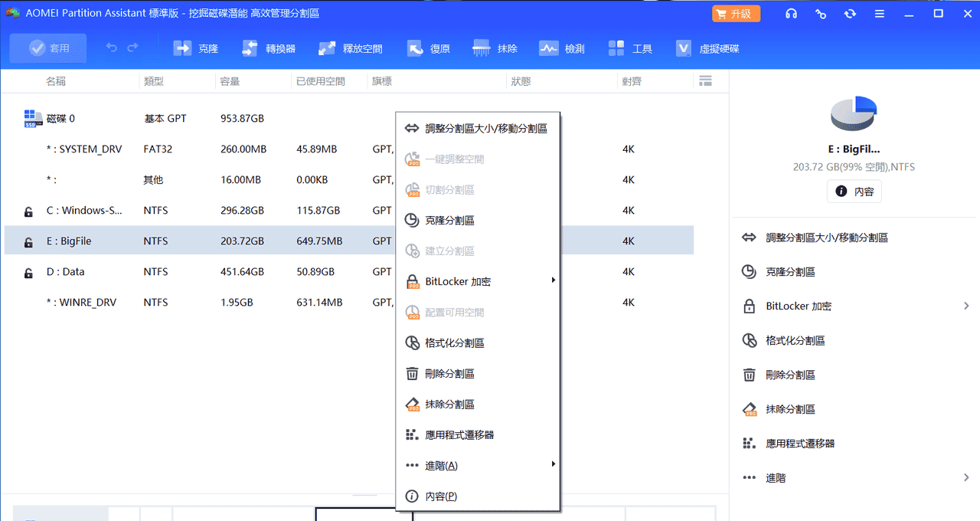Open the 克隆 (Clone) tool in toolbar
The height and width of the screenshot is (521, 980).
coord(196,48)
